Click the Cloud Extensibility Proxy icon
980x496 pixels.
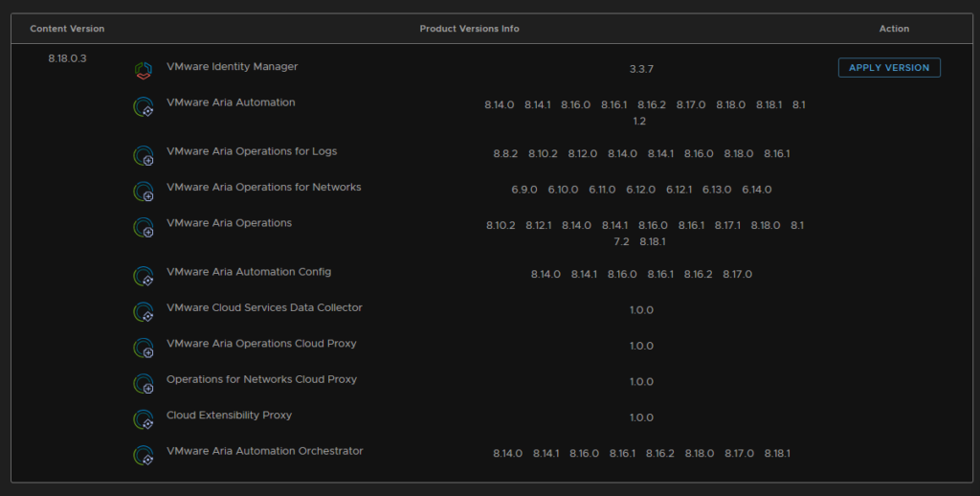(144, 419)
